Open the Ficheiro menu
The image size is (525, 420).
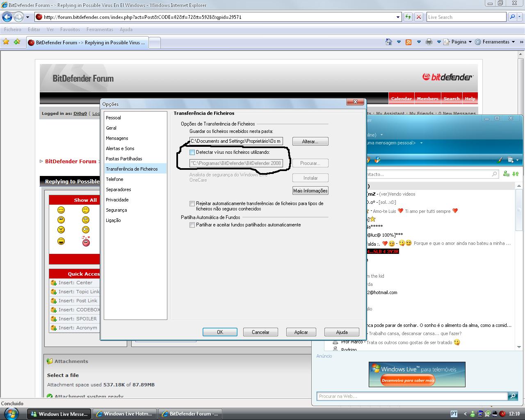[x=13, y=30]
